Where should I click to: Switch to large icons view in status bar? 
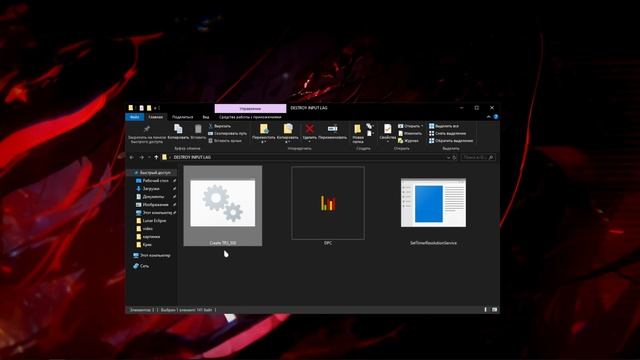(494, 310)
